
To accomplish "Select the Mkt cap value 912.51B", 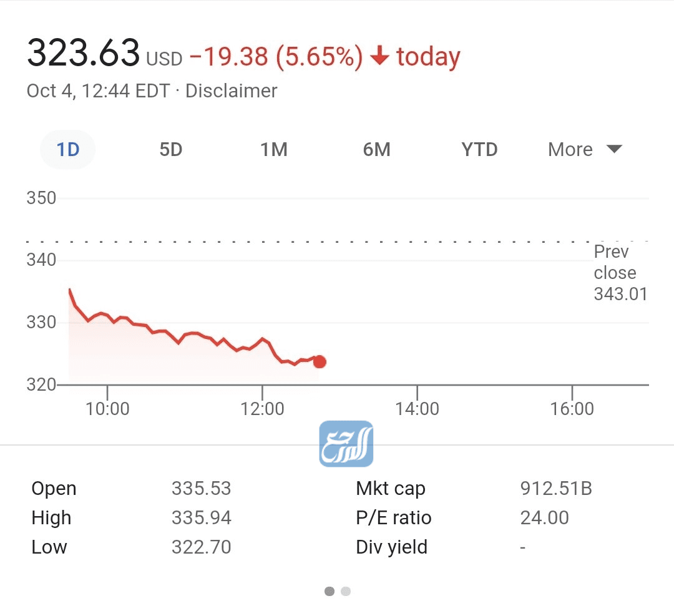I will [x=556, y=488].
